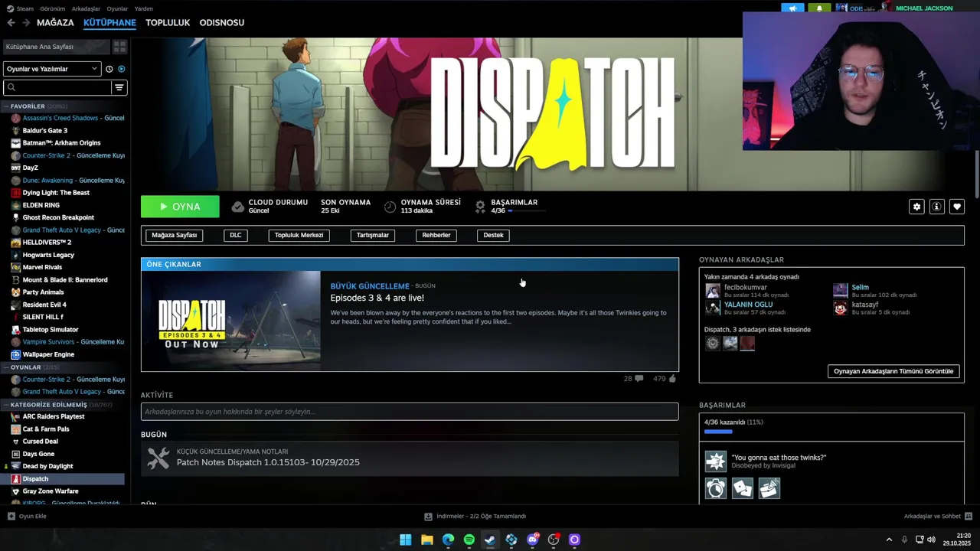Open Destek button
The height and width of the screenshot is (551, 980).
coord(494,235)
